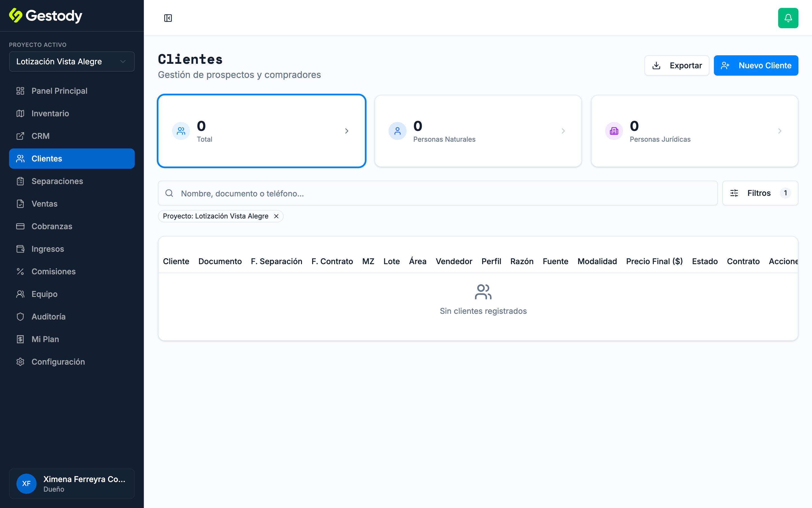Collapse the sidebar with panel toggle icon
This screenshot has width=812, height=508.
pyautogui.click(x=168, y=18)
